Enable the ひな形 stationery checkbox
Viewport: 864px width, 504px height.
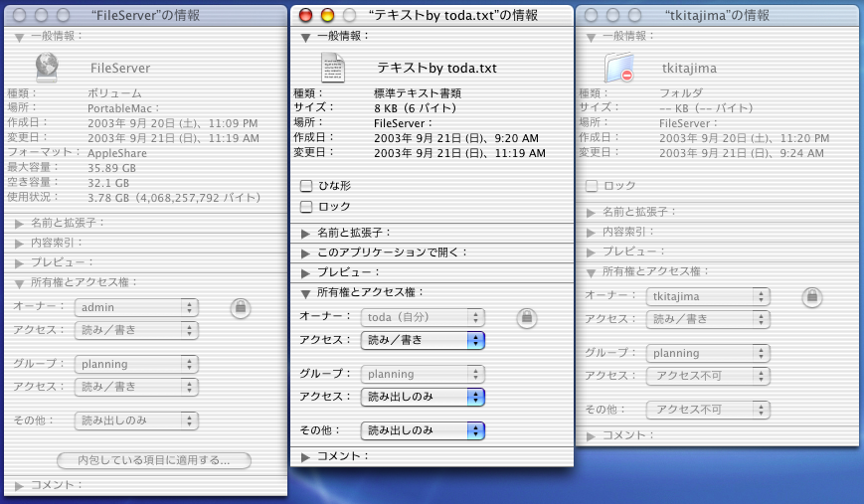(306, 186)
